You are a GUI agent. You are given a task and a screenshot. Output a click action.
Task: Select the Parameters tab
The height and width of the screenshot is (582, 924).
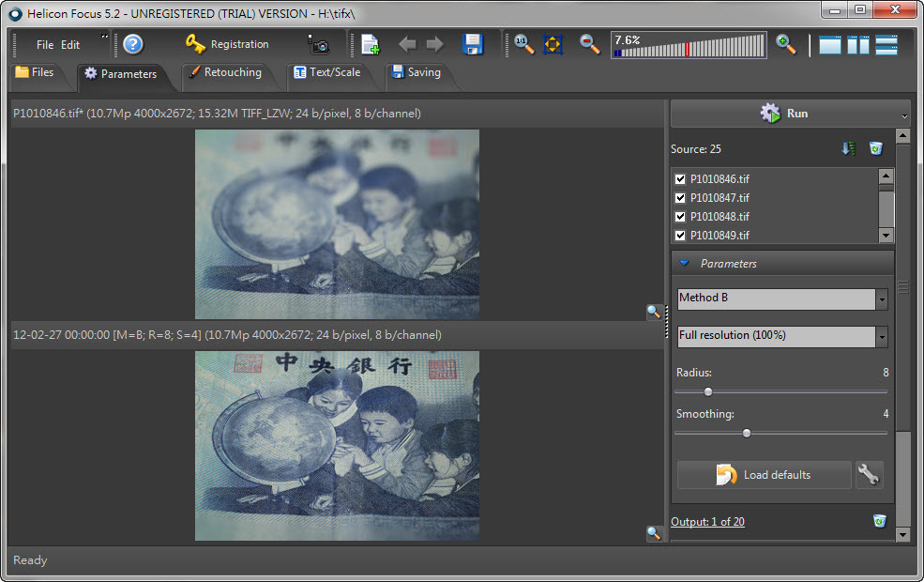(x=123, y=75)
